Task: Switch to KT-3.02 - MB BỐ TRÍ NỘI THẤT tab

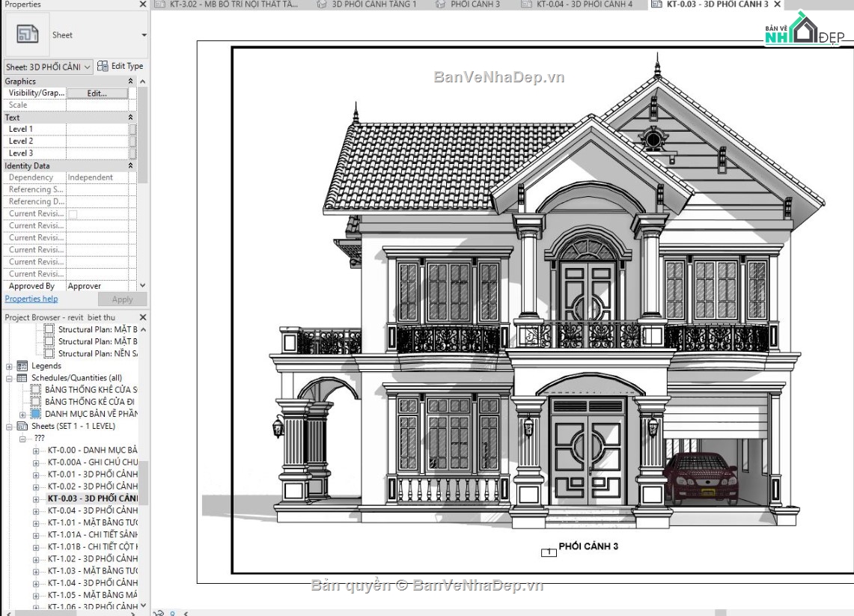Action: [228, 4]
